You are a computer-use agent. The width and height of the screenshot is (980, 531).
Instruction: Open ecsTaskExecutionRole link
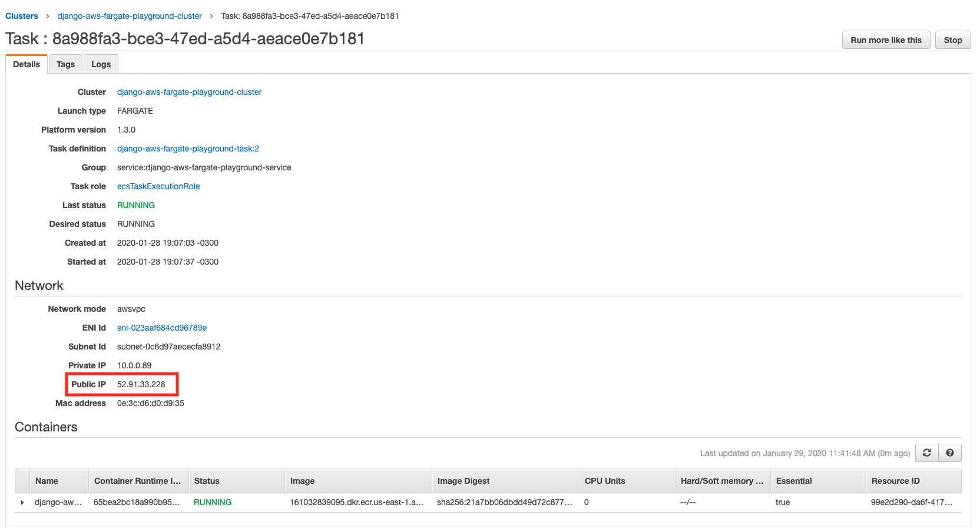click(158, 186)
